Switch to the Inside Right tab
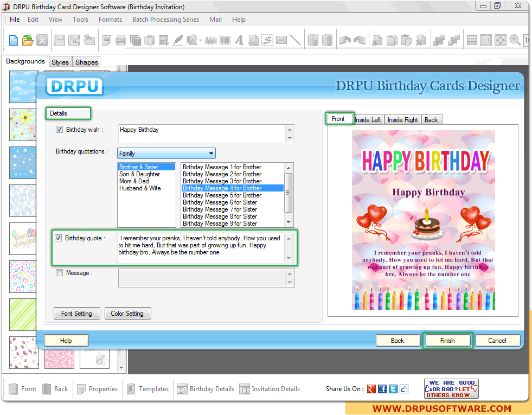Screen dimensions: 532x415 403,120
